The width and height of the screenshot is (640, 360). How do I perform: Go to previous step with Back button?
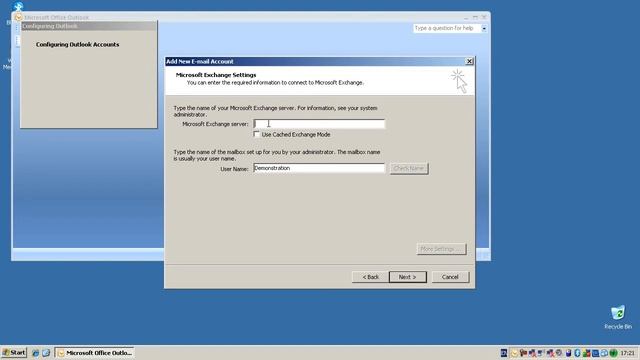pyautogui.click(x=370, y=277)
